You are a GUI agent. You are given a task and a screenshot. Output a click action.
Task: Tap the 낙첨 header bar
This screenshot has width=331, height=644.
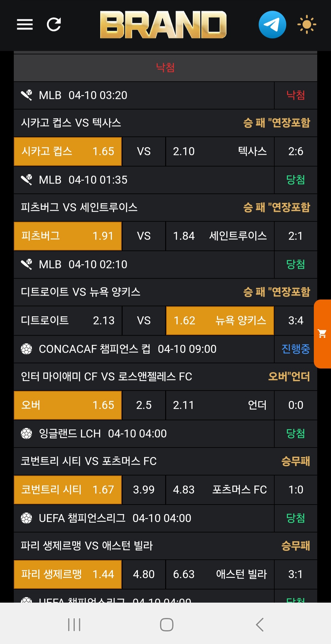[165, 67]
